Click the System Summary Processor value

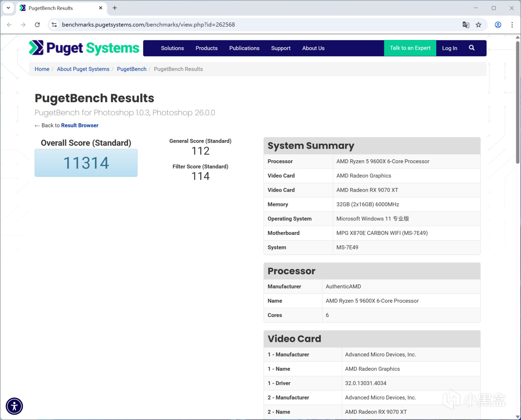[383, 162]
